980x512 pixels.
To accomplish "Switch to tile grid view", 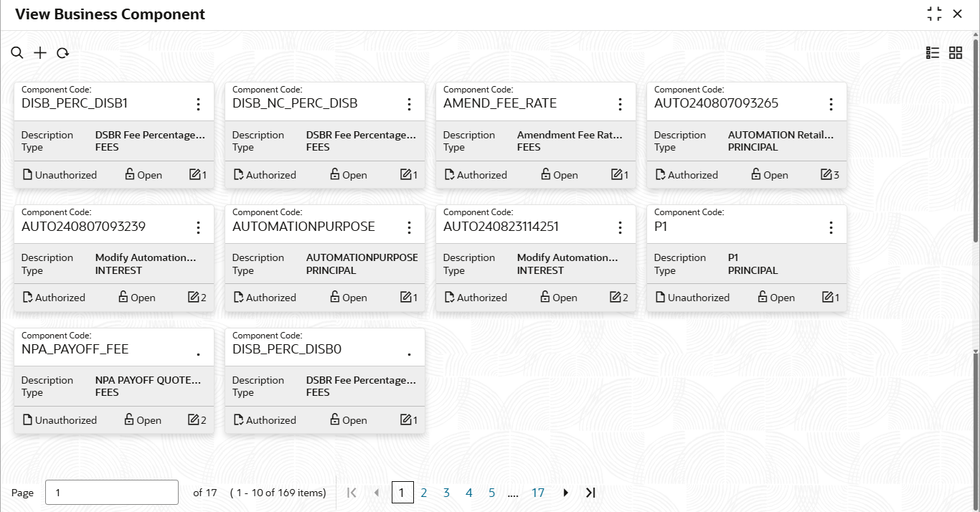I will tap(956, 52).
